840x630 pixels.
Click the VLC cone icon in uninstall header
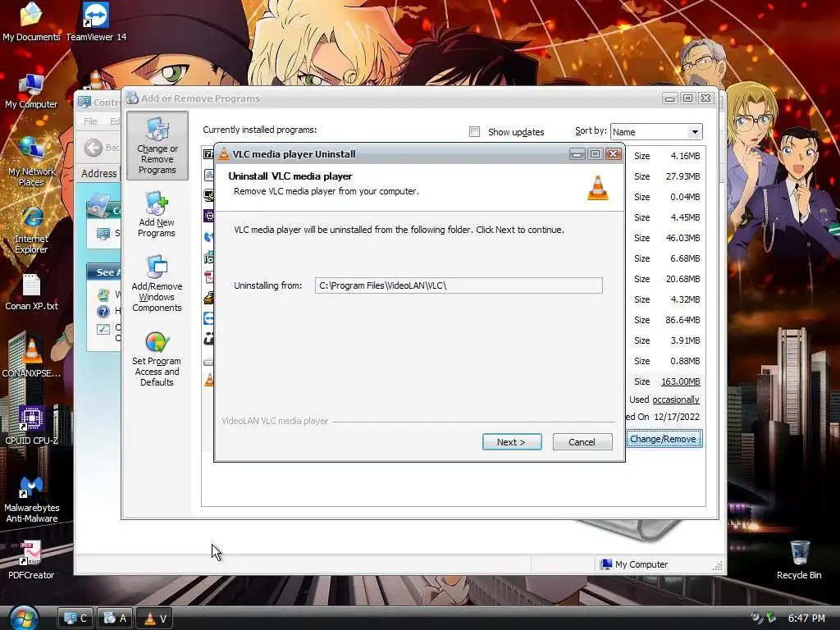coord(598,188)
